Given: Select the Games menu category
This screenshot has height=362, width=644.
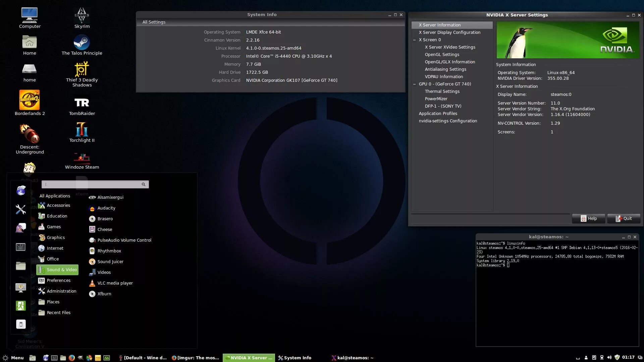Looking at the screenshot, I should (54, 227).
